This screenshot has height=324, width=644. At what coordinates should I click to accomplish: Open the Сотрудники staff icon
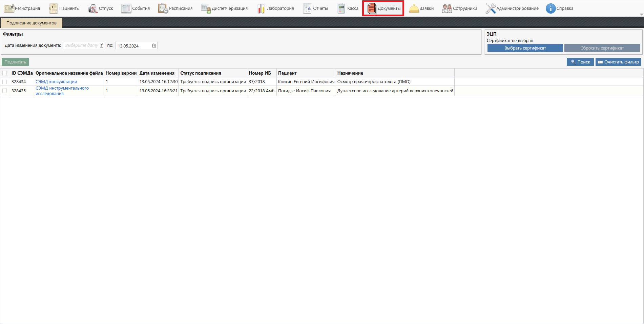click(x=447, y=8)
